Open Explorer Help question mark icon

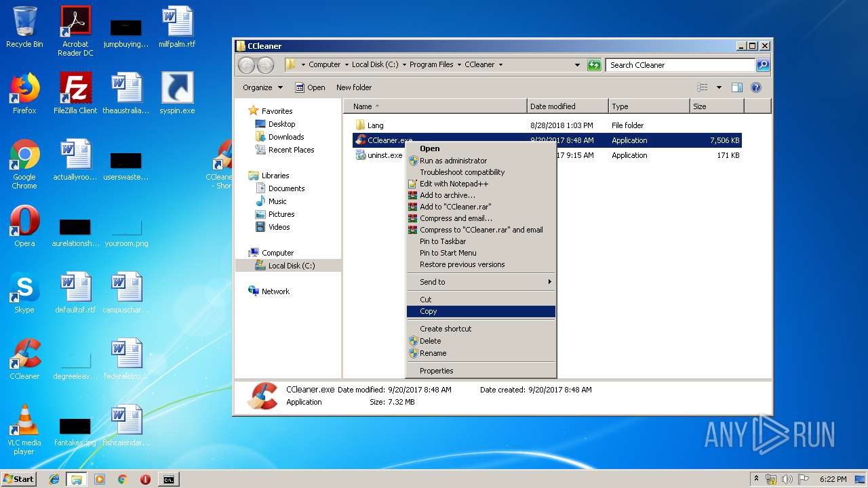click(756, 87)
